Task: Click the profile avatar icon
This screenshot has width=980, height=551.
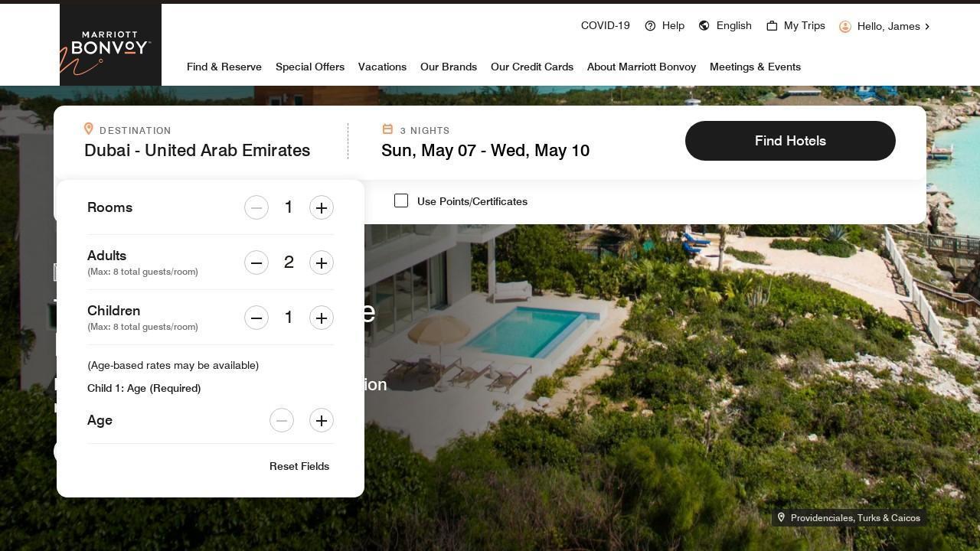Action: click(x=845, y=27)
